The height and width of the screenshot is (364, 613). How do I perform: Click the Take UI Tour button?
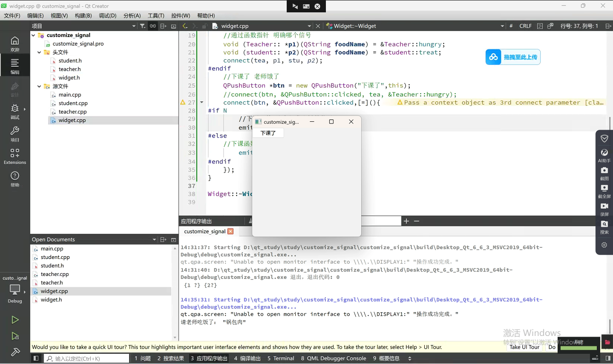[524, 347]
